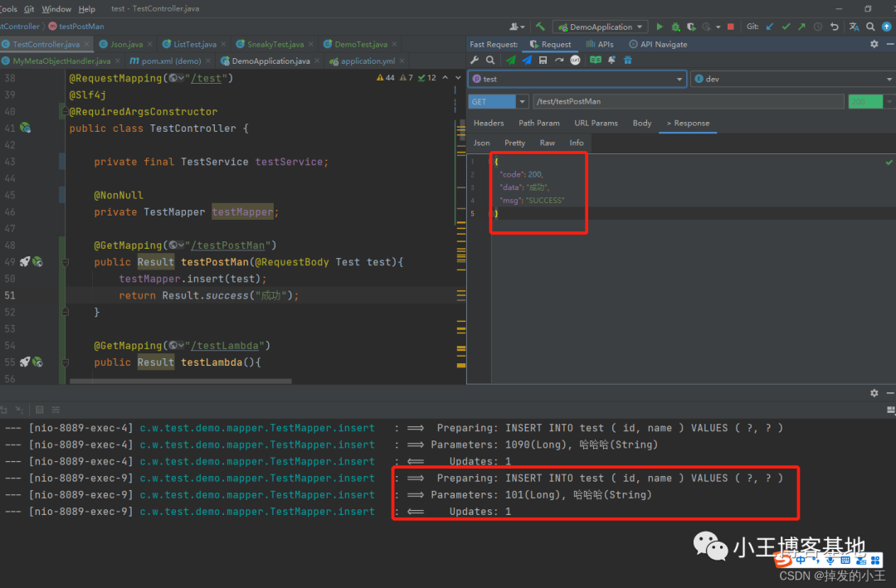Expand the GET HTTP method dropdown
Image resolution: width=896 pixels, height=588 pixels.
(x=522, y=101)
